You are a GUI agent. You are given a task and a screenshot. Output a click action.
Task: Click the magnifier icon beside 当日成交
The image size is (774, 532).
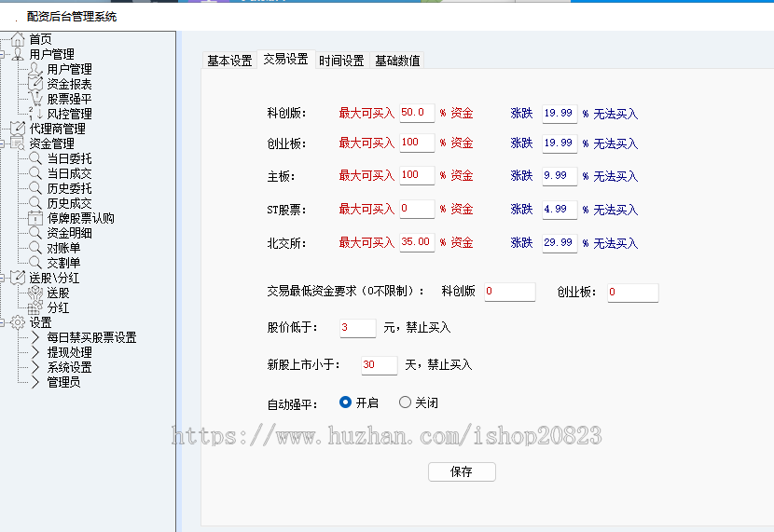(x=35, y=173)
